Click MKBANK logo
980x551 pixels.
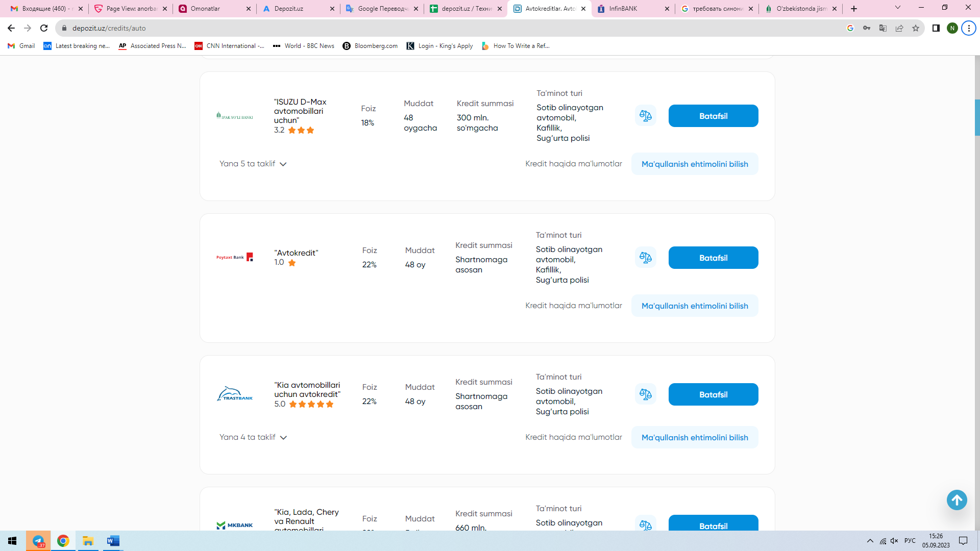(x=235, y=525)
